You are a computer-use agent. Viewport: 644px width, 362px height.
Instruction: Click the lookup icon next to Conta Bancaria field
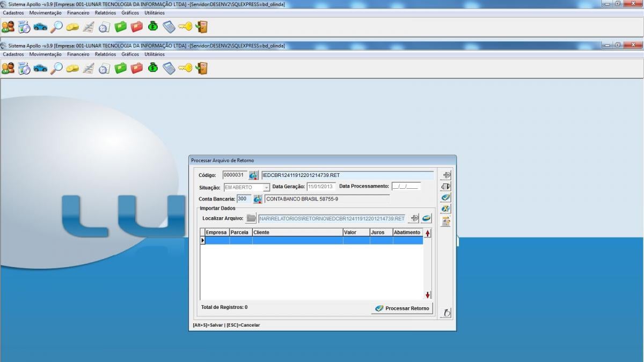coord(258,199)
